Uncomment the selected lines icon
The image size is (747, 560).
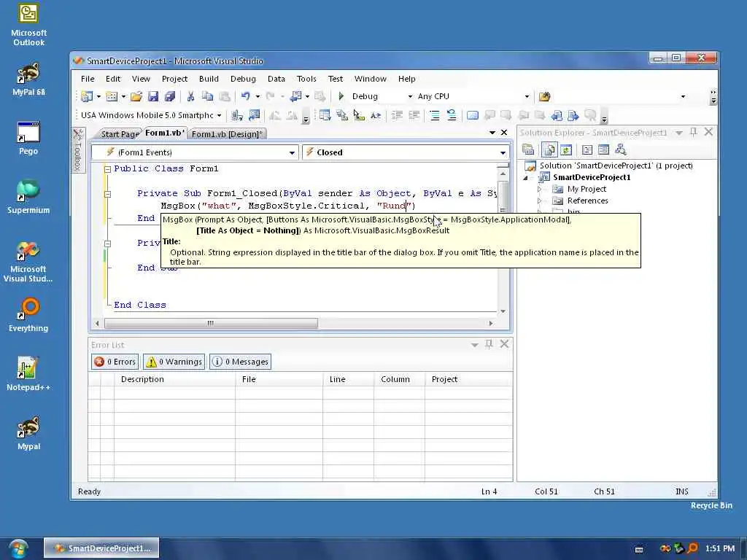pos(451,115)
